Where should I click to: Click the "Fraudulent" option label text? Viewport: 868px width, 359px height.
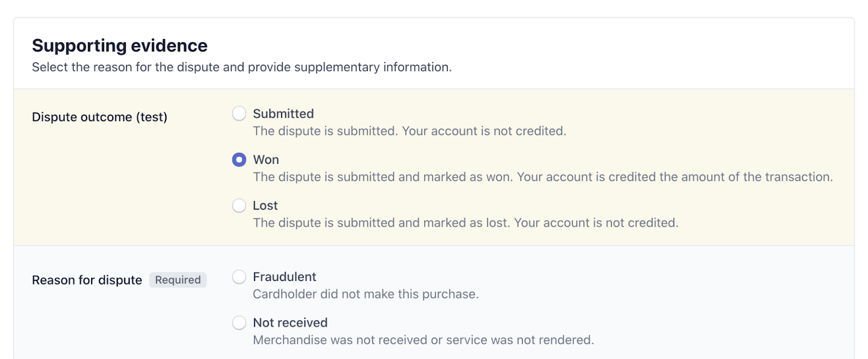coord(284,277)
